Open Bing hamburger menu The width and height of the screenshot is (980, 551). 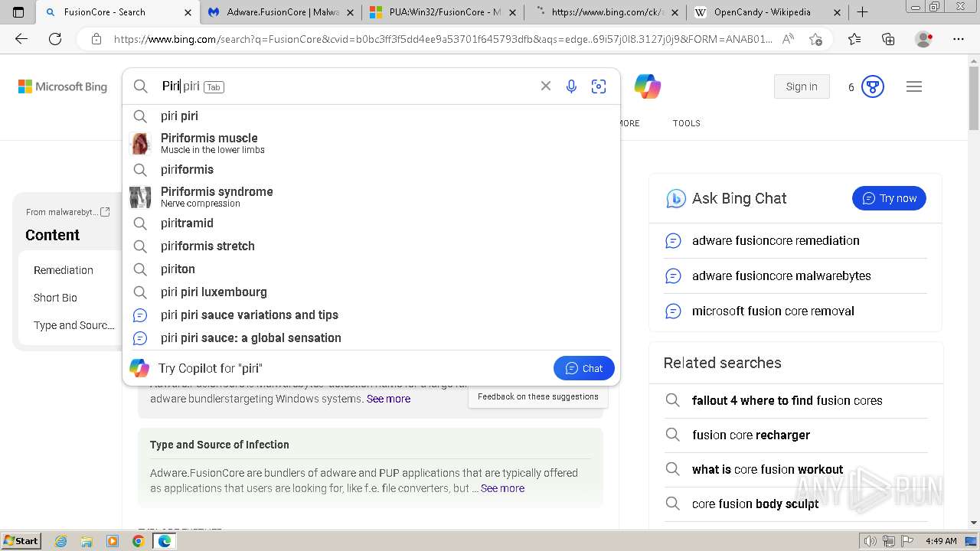[914, 86]
